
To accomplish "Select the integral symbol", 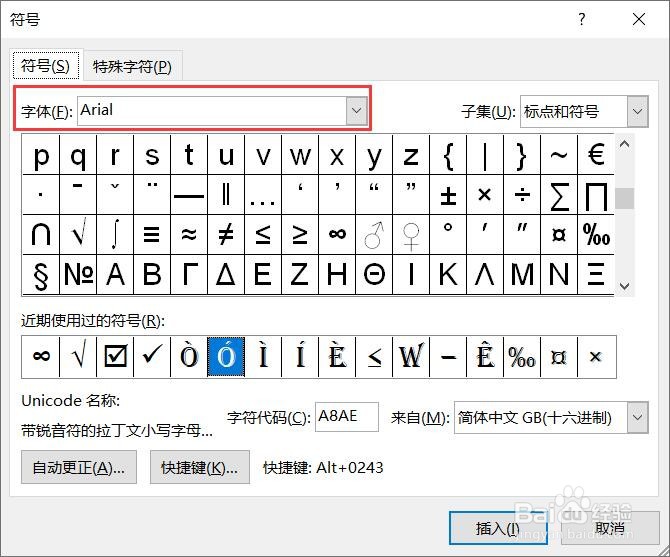I will click(115, 235).
